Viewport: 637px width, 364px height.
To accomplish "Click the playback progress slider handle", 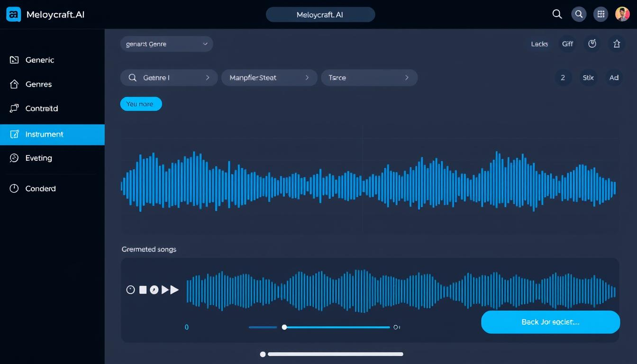I will [284, 327].
